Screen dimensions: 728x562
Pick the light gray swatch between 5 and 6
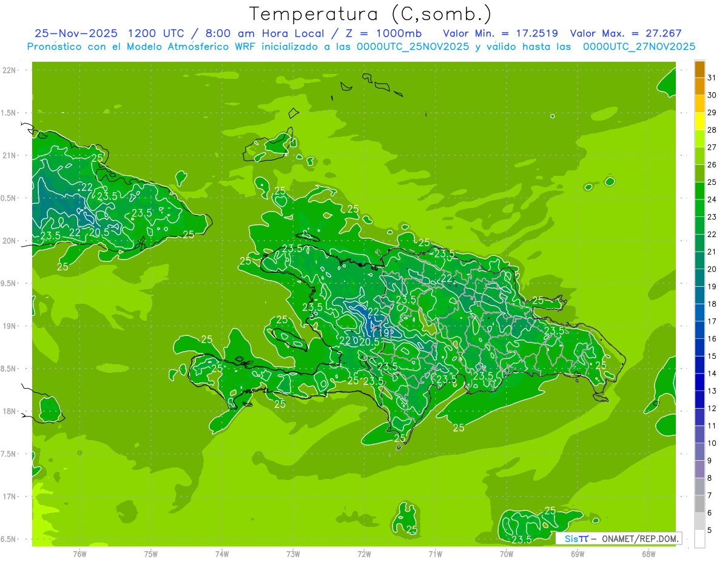pyautogui.click(x=699, y=521)
